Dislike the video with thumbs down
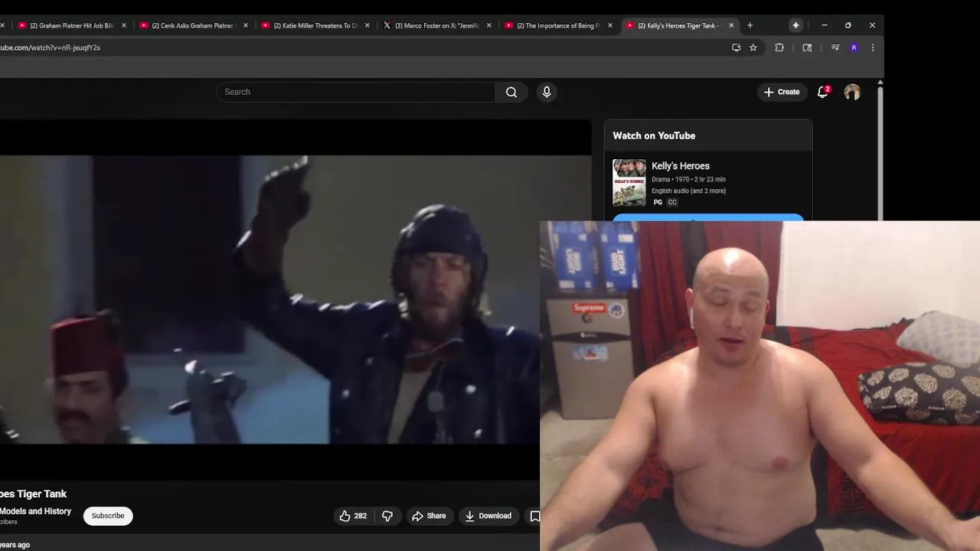The height and width of the screenshot is (551, 980). click(x=387, y=516)
